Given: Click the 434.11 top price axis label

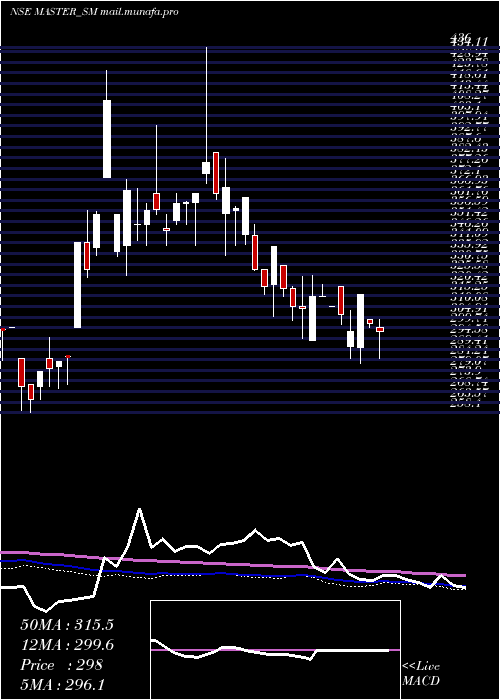Looking at the screenshot, I should 468,41.
